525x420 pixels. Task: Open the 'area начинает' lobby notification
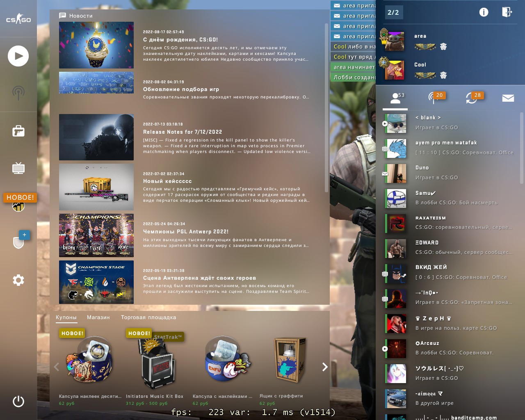pos(353,67)
